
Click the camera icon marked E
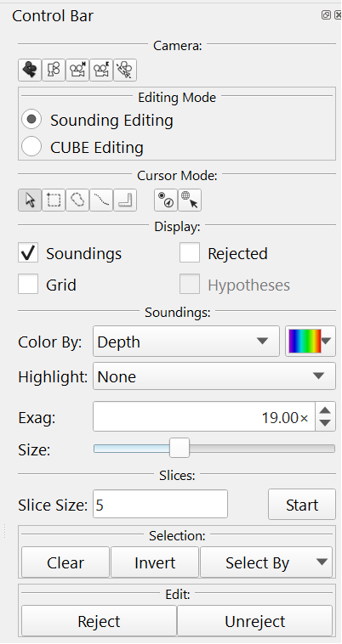pos(101,70)
